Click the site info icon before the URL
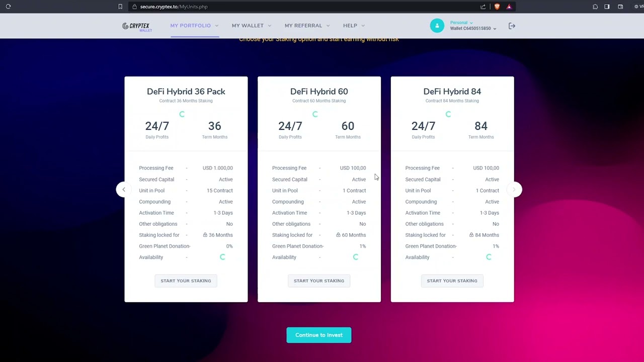 point(134,7)
